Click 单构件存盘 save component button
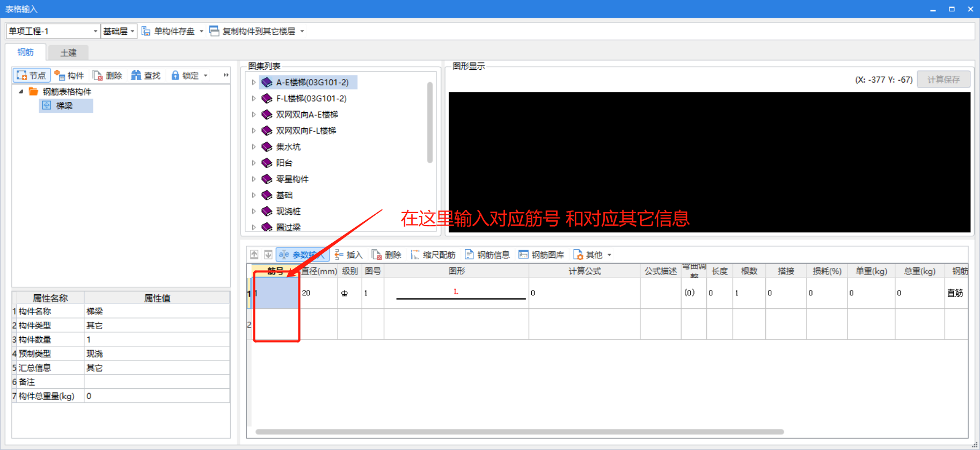 (169, 31)
